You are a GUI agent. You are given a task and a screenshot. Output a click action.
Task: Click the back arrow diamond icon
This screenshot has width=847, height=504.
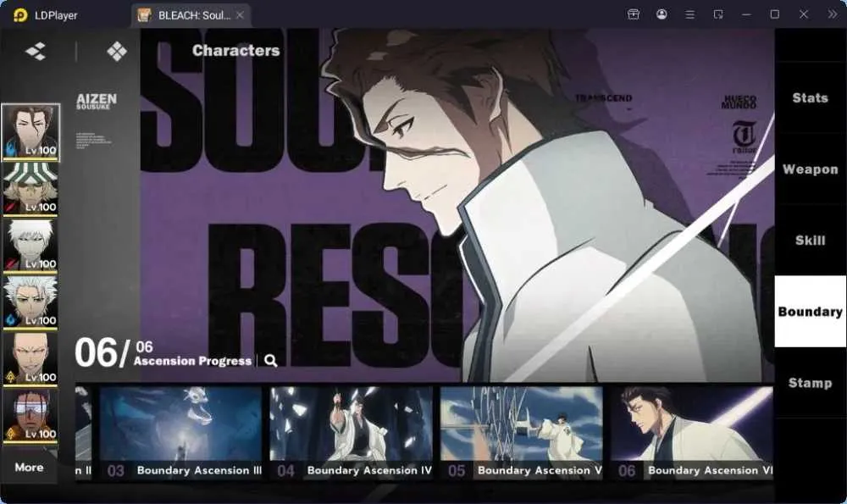point(36,52)
